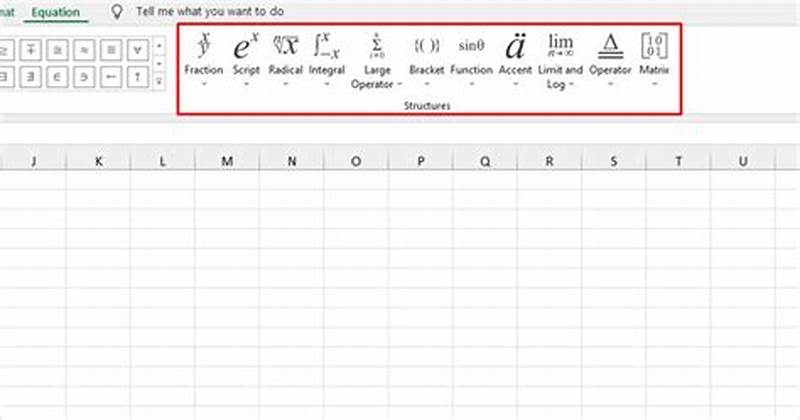Insert the minus-plus (∓) symbol
The height and width of the screenshot is (420, 800).
click(x=31, y=50)
